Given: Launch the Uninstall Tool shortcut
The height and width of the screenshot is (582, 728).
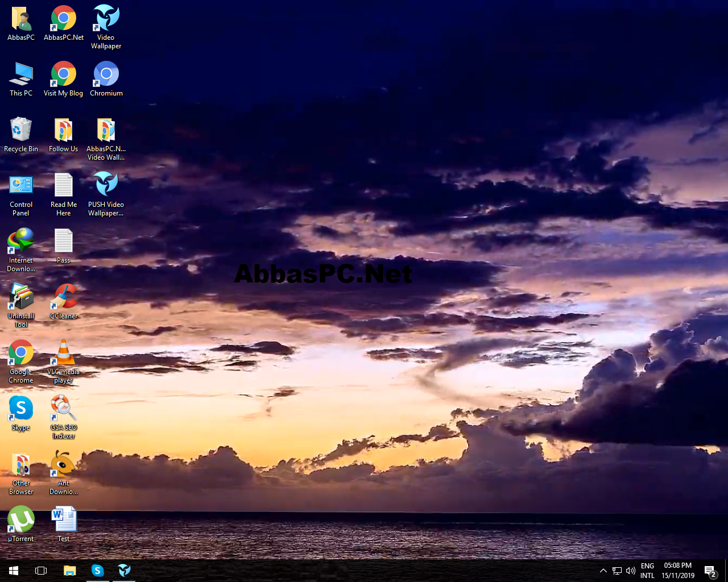Looking at the screenshot, I should [x=21, y=306].
